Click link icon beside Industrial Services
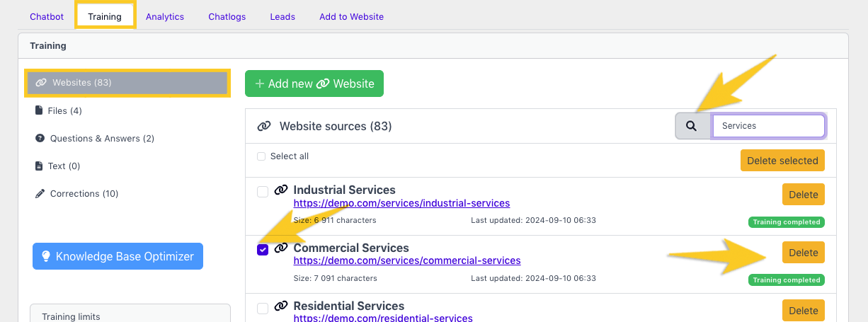The image size is (868, 322). 281,190
